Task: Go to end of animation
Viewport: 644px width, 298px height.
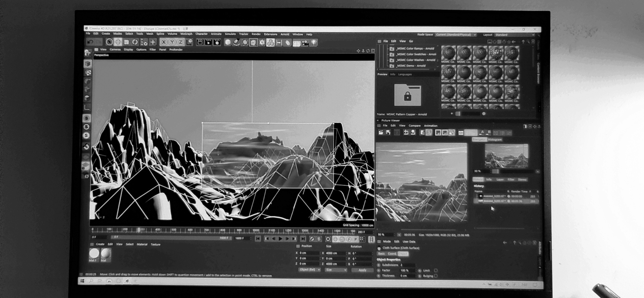Action: click(x=303, y=239)
